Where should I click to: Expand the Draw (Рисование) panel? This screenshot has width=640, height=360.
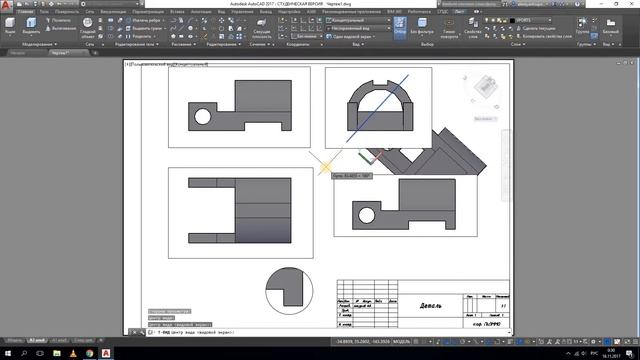click(184, 44)
